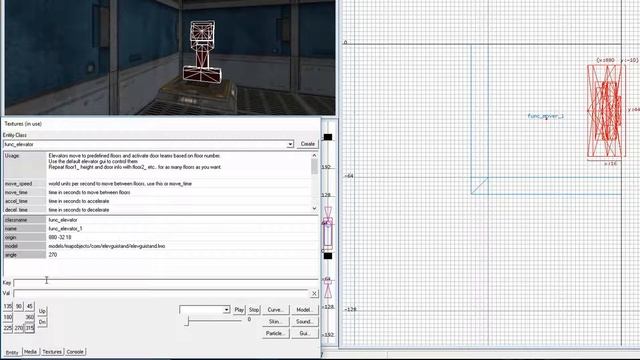Click the Create entity button
Viewport: 640px width, 360px height.
click(307, 144)
